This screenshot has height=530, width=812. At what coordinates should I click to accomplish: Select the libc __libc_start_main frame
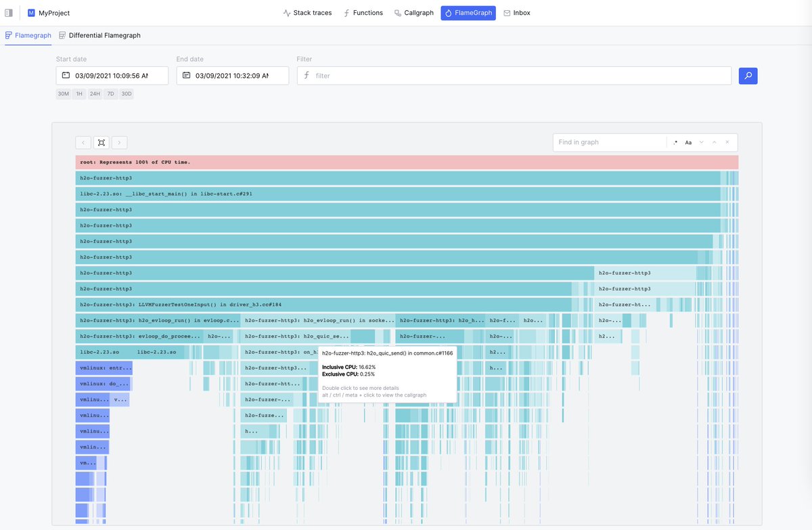coord(398,194)
